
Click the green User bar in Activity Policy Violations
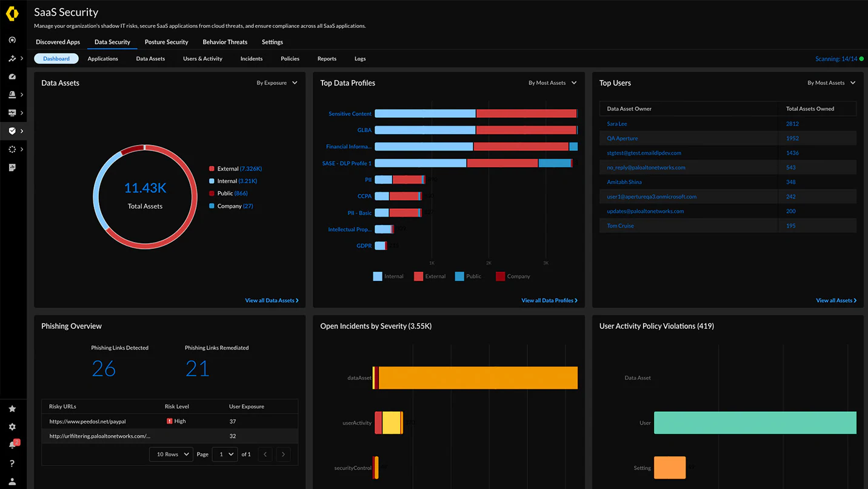tap(755, 422)
